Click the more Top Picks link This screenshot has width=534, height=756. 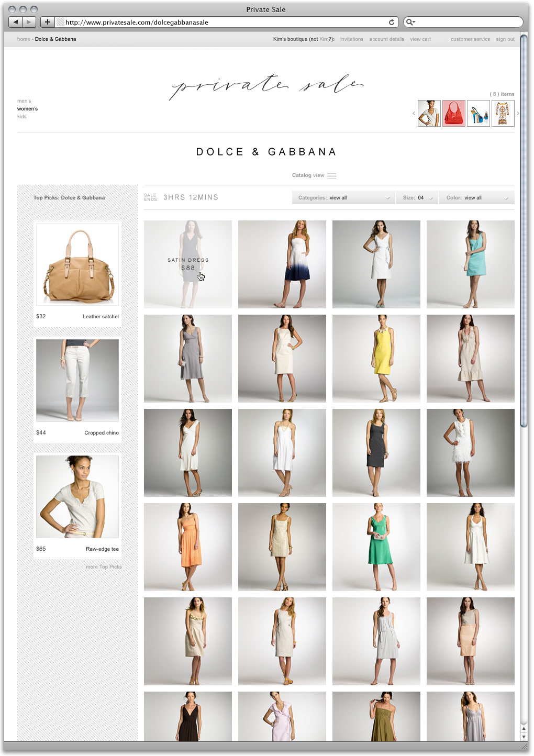(x=104, y=567)
